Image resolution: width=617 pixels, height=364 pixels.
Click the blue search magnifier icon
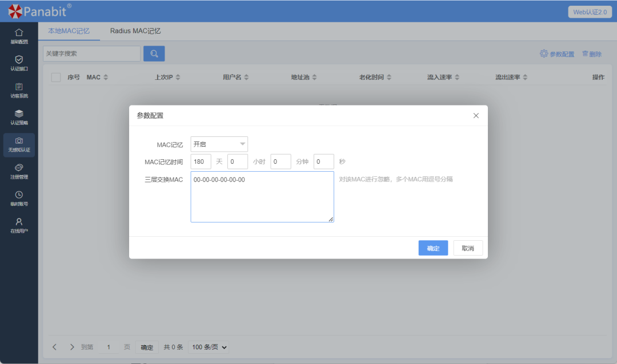point(153,53)
